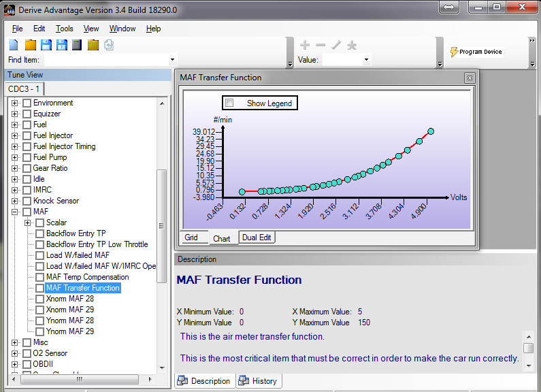Expand the OBDII tree node
Image resolution: width=541 pixels, height=392 pixels.
14,364
